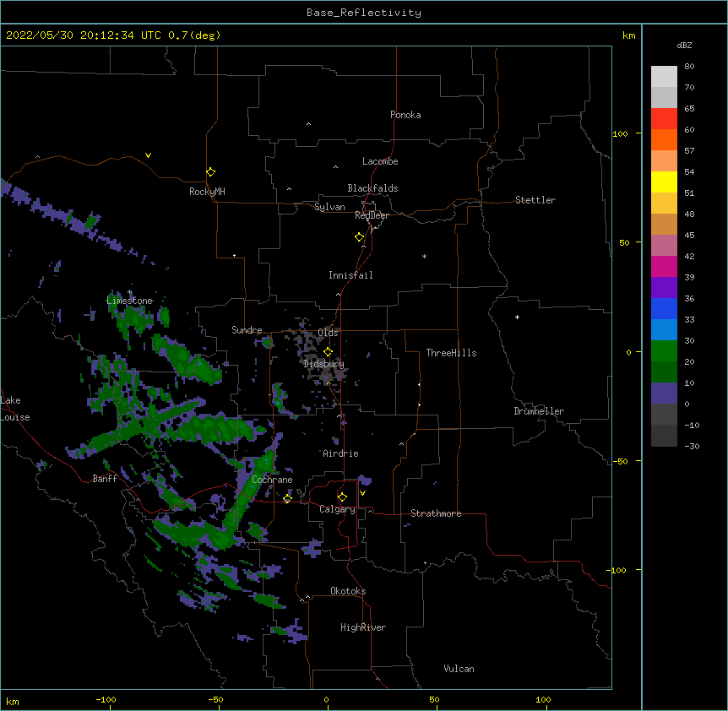Viewport: 728px width, 711px height.
Task: Click the yellow V marker northeast of Calgary
Action: (x=362, y=493)
